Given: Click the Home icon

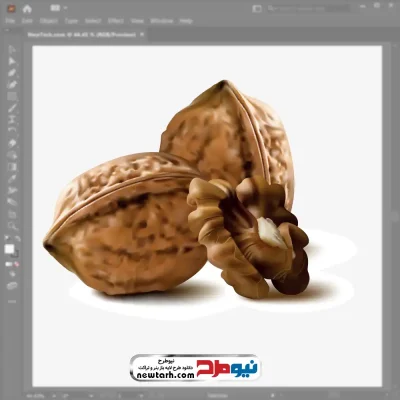Looking at the screenshot, I should point(27,8).
